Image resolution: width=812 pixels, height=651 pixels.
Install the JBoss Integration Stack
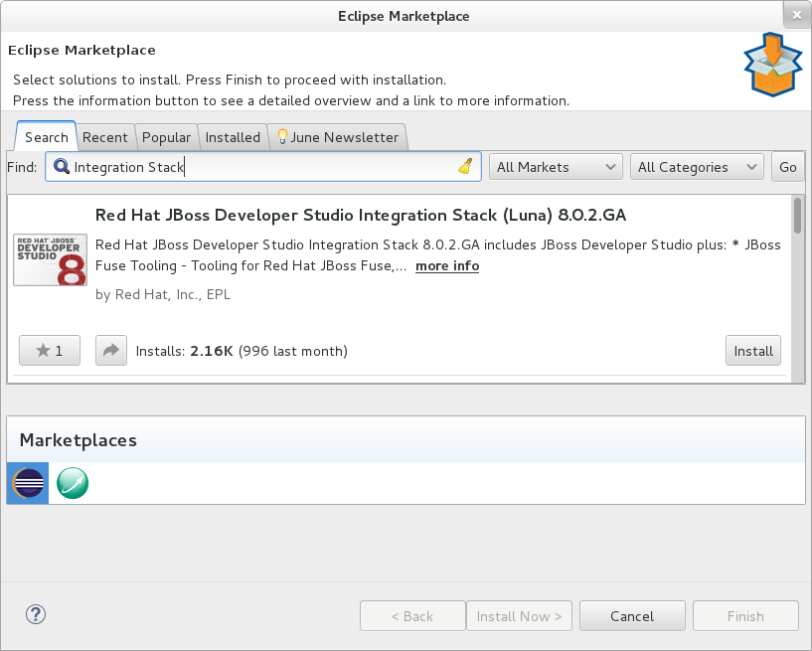coord(752,351)
